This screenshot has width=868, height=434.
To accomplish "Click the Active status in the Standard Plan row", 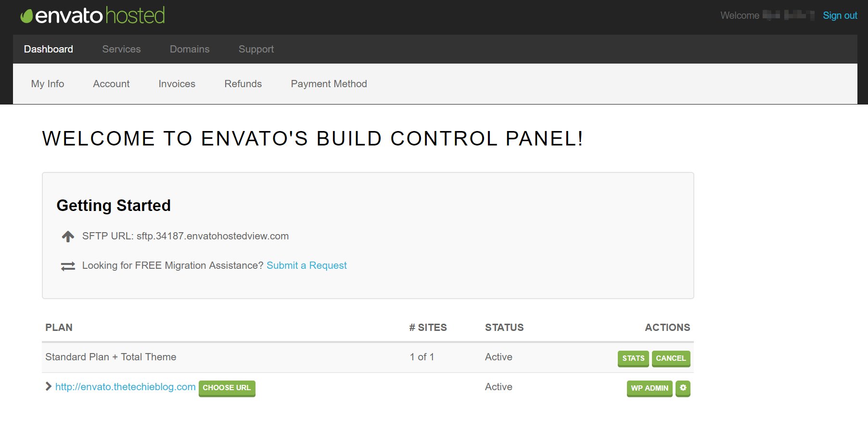I will (498, 357).
